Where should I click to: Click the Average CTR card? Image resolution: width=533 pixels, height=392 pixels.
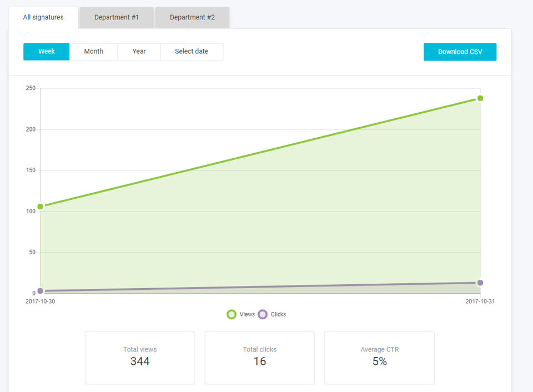point(380,358)
